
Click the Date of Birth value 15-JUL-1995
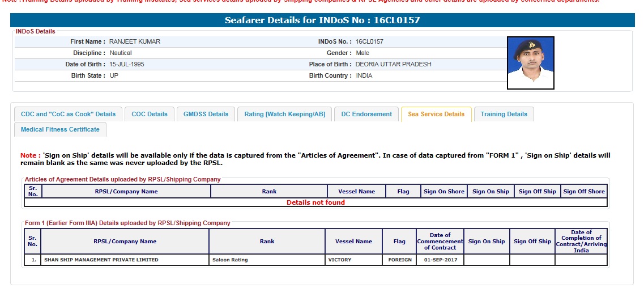coord(127,65)
